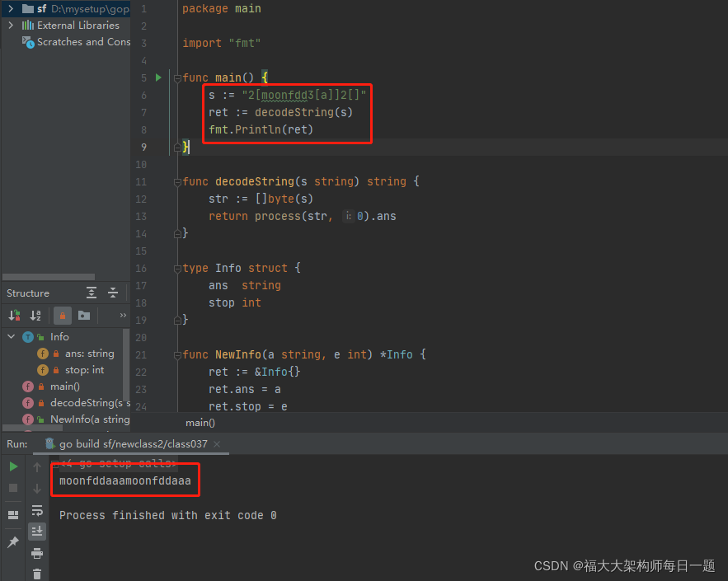The height and width of the screenshot is (581, 728).
Task: Click the Structure panel horizontal scrollbar
Action: click(32, 428)
